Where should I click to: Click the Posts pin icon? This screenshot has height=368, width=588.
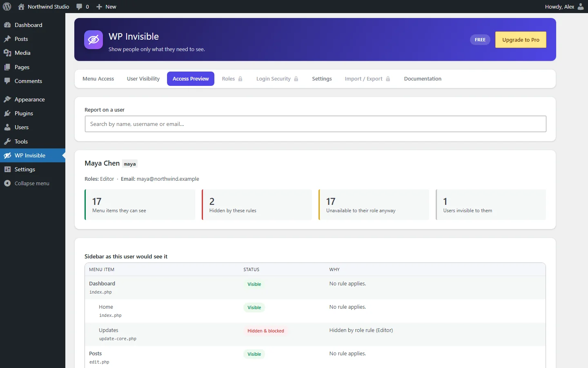point(7,39)
